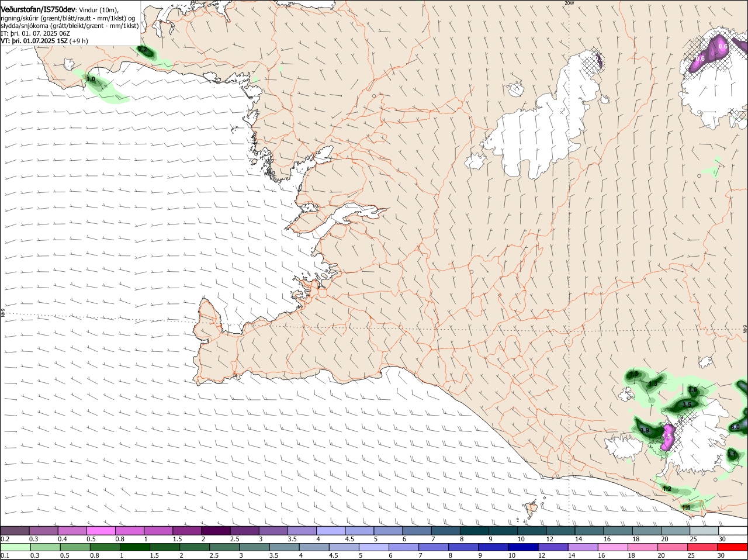Pick the pale green 0.1–0.3 lower-scale swatch
The height and width of the screenshot is (560, 748).
pos(15,547)
